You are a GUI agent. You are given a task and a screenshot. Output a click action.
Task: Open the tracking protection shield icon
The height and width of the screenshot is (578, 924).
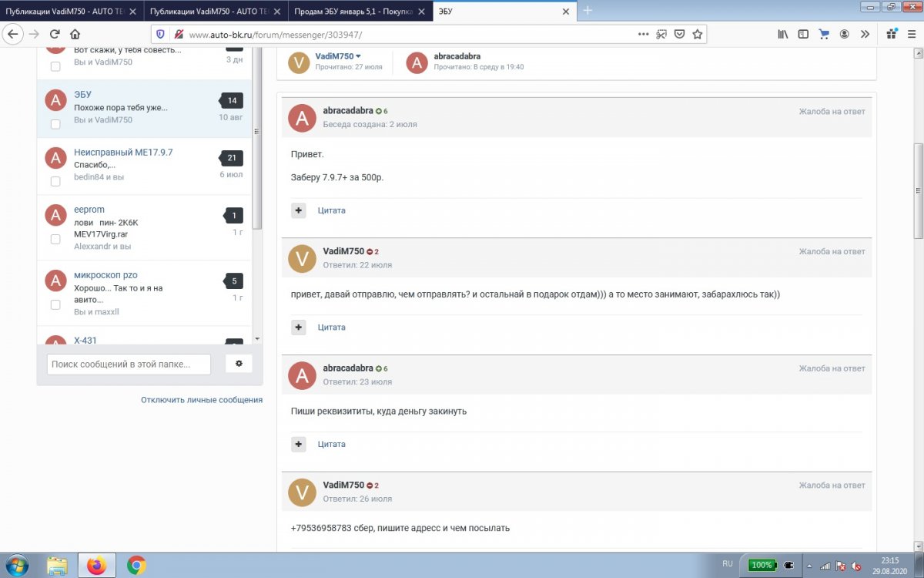coord(160,34)
